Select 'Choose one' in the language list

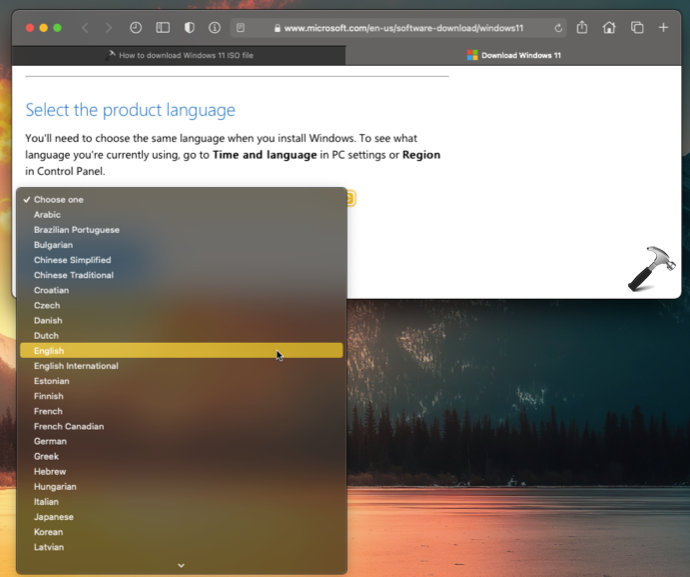(x=181, y=199)
